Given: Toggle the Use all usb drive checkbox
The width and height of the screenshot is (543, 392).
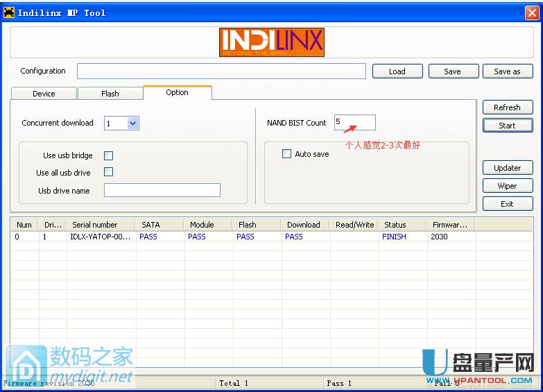Looking at the screenshot, I should 108,172.
